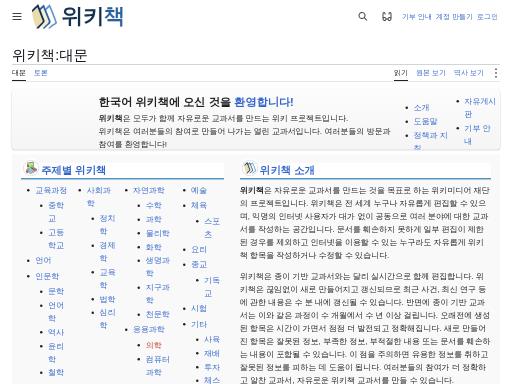The height and width of the screenshot is (384, 512).
Task: Open the 인문학 category link
Action: click(x=47, y=276)
